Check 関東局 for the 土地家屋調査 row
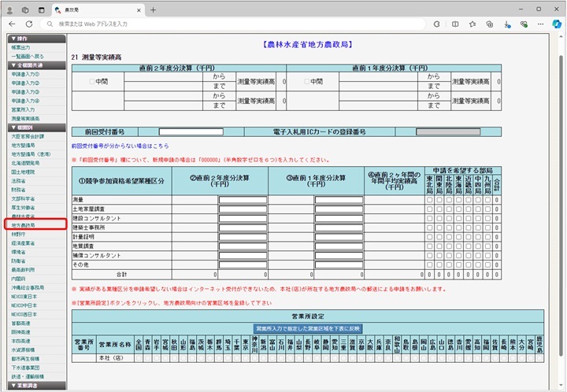This screenshot has width=567, height=392. (x=439, y=209)
